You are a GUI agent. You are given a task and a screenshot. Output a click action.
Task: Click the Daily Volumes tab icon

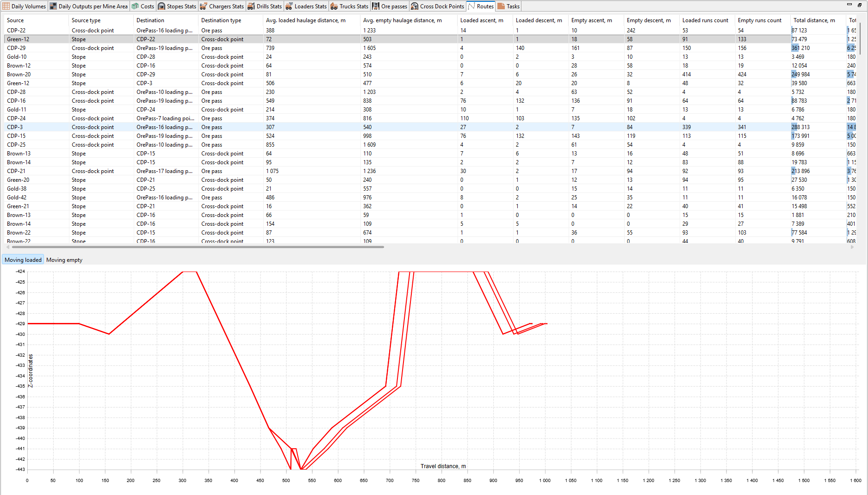coord(6,6)
